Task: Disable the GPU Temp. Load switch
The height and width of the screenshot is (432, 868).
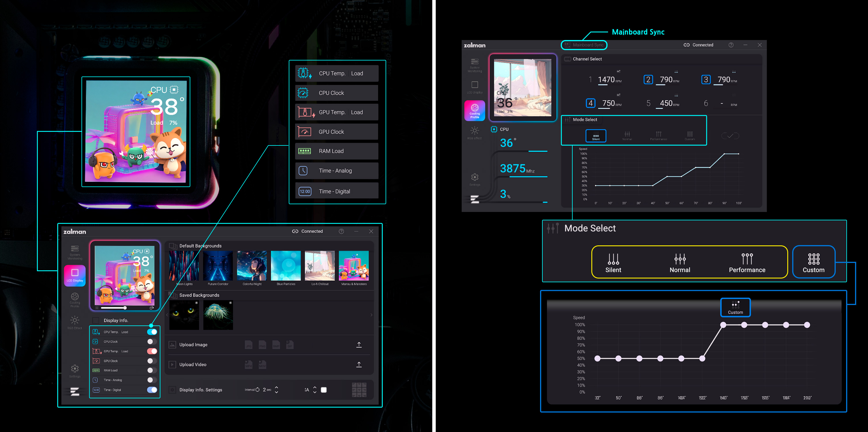Action: pos(152,351)
